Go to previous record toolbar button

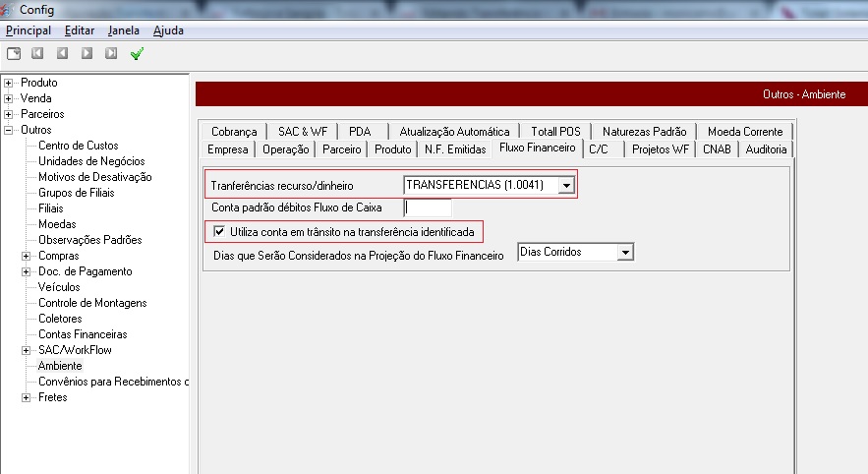click(63, 53)
